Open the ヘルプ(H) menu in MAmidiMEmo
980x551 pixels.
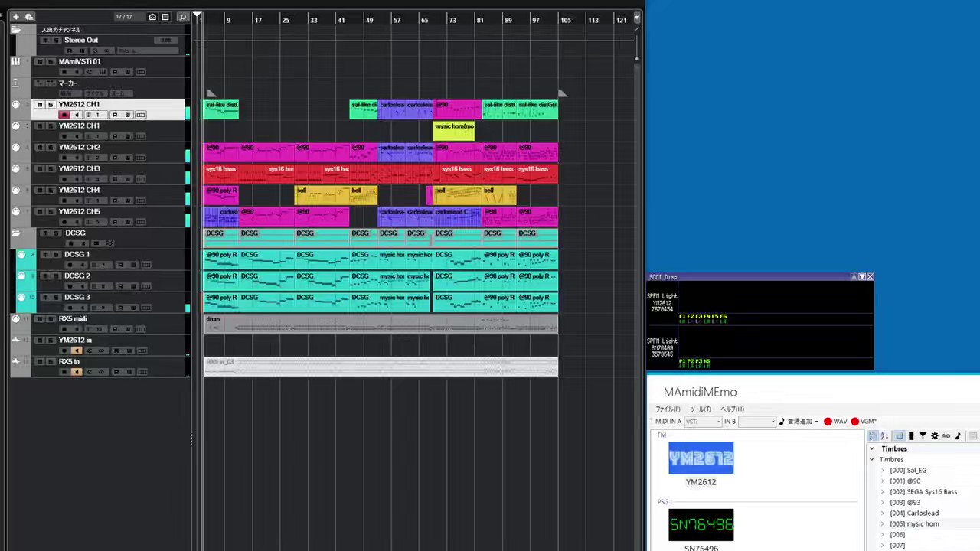732,409
